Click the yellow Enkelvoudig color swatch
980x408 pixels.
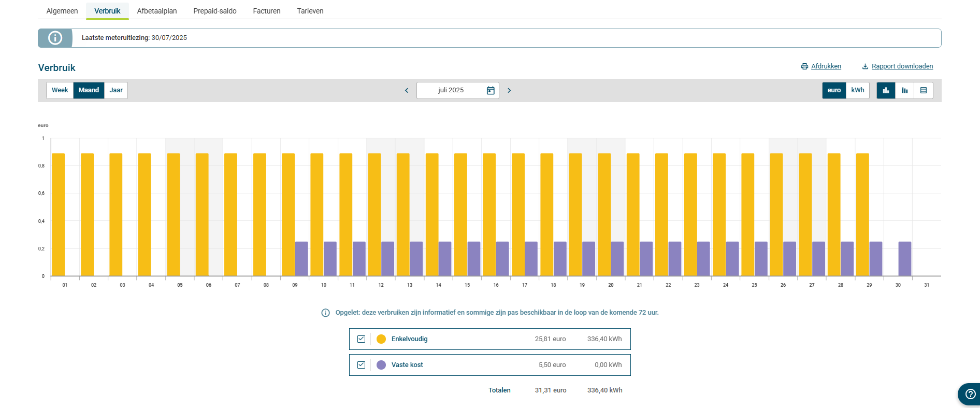pyautogui.click(x=381, y=339)
